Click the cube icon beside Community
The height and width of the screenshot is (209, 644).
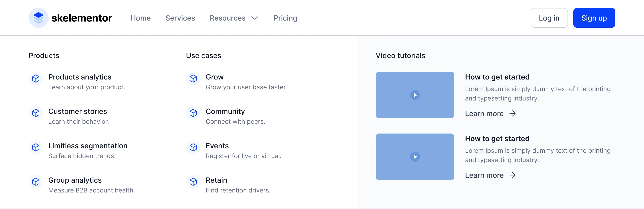coord(193,113)
